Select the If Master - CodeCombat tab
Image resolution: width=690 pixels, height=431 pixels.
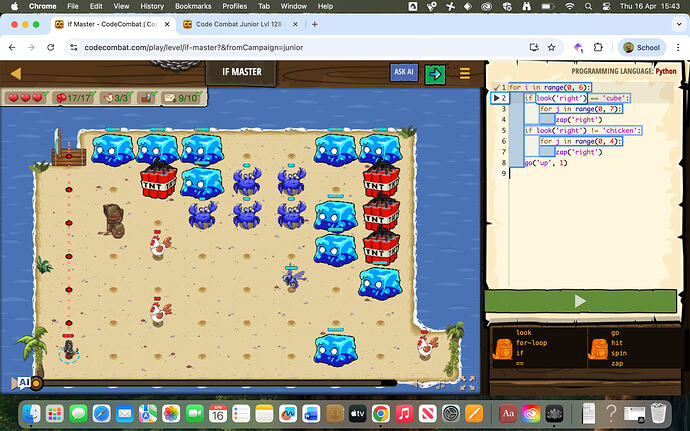112,24
